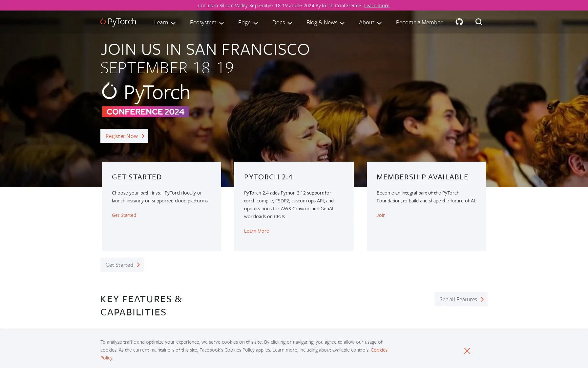Viewport: 588px width, 368px height.
Task: Expand the Learn dropdown menu
Action: point(165,22)
